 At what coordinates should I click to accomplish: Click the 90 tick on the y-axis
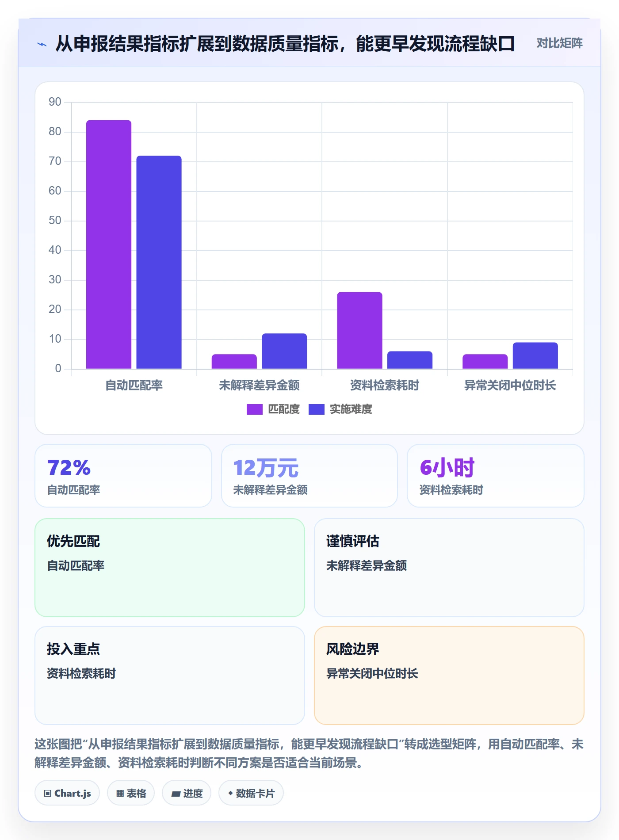tap(55, 102)
